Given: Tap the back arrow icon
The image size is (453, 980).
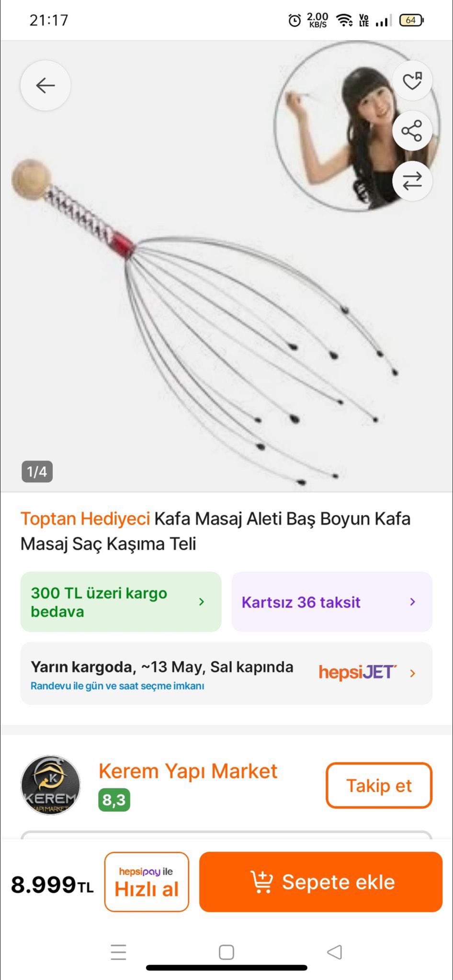Looking at the screenshot, I should (x=45, y=86).
